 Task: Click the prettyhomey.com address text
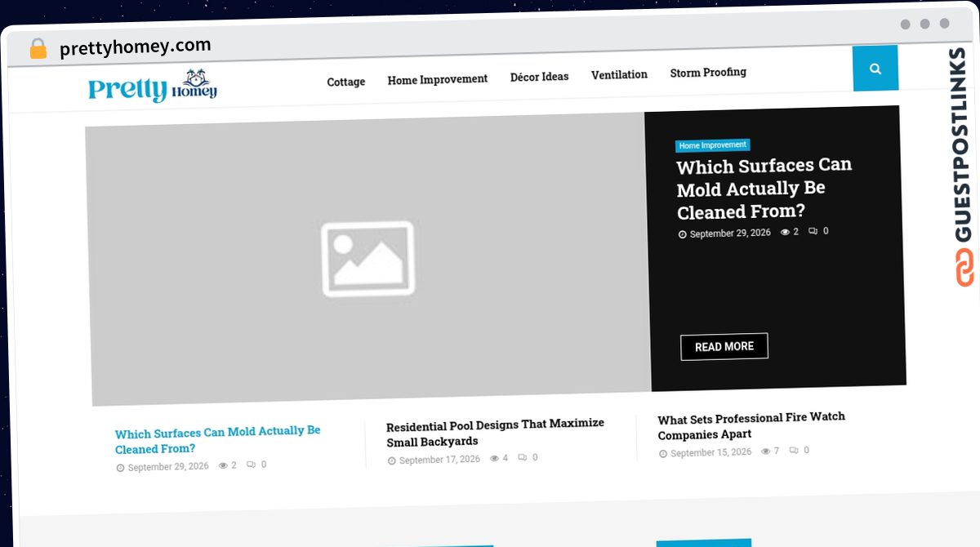[136, 47]
